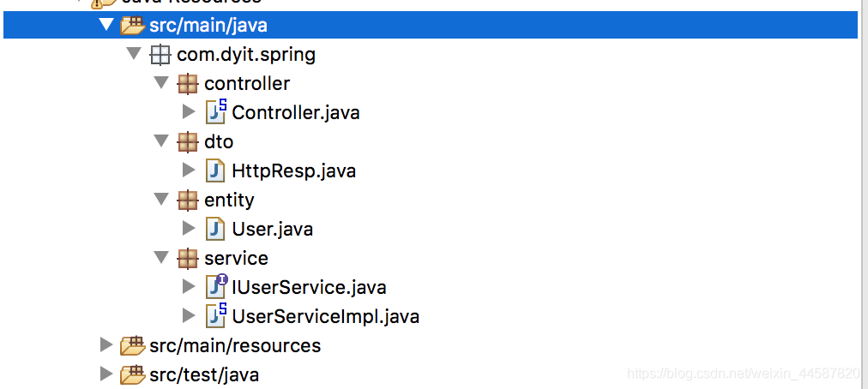Open Controller.java file

296,113
